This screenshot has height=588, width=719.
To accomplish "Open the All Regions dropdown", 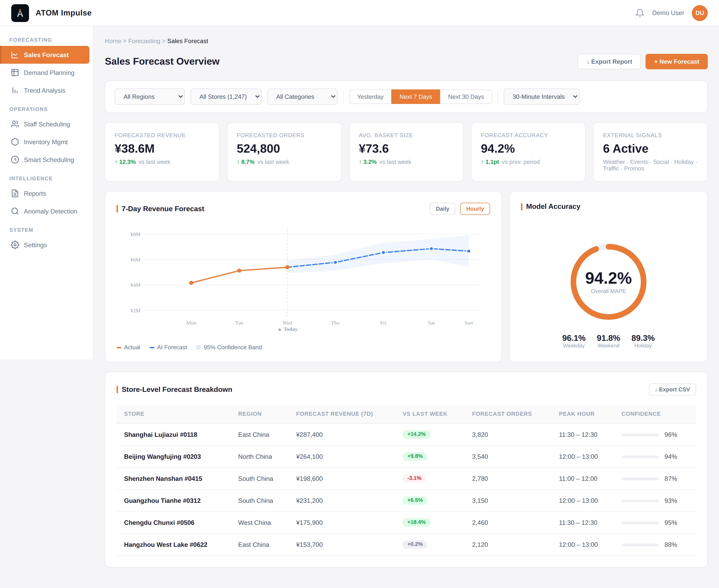I will [x=150, y=97].
